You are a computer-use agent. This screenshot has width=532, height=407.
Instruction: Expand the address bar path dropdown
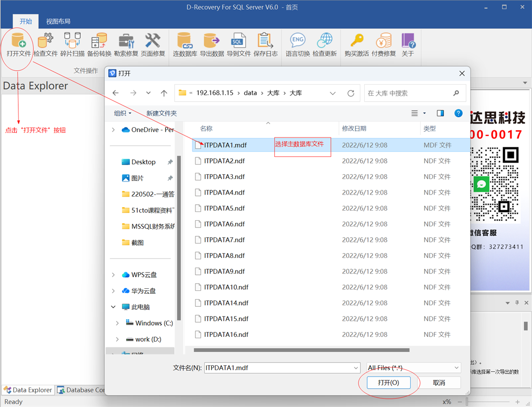tap(333, 93)
